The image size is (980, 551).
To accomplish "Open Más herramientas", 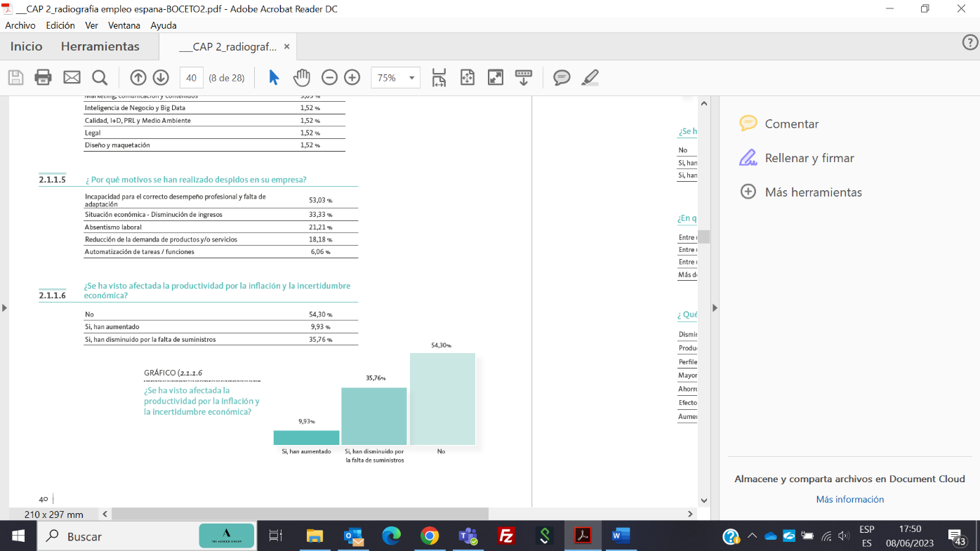I will click(801, 192).
